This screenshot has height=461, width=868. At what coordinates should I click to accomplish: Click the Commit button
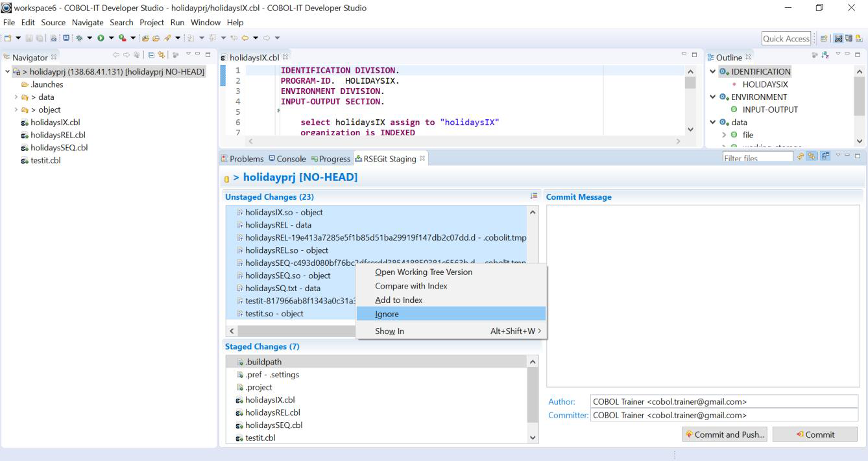pos(815,434)
